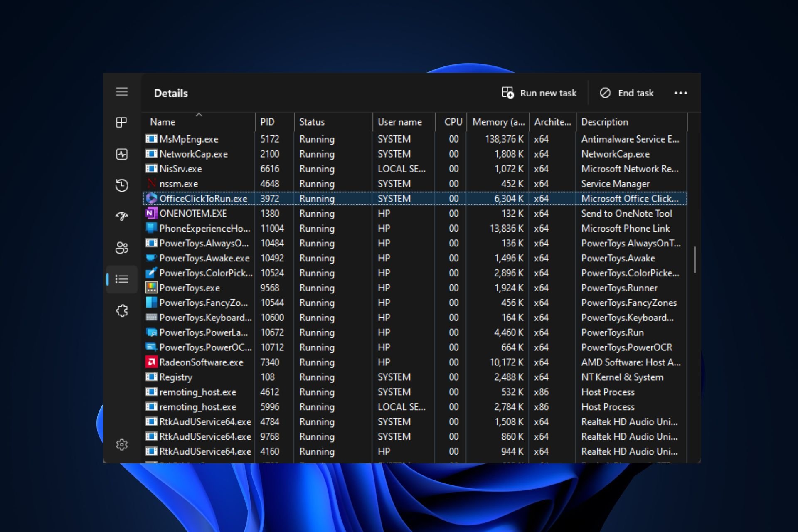Open the Users page icon
The image size is (798, 532).
coord(122,248)
